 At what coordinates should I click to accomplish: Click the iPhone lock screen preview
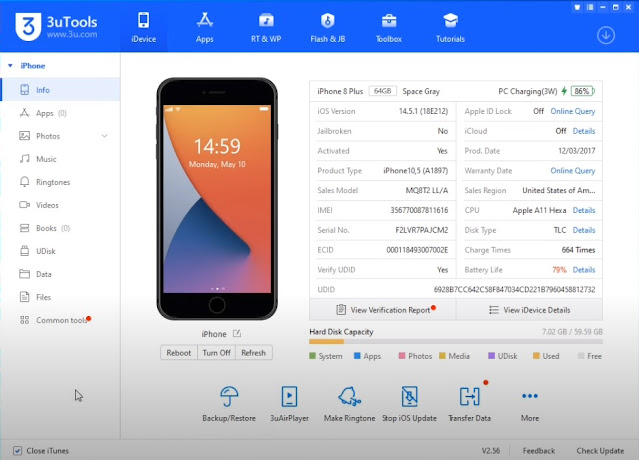(x=217, y=199)
